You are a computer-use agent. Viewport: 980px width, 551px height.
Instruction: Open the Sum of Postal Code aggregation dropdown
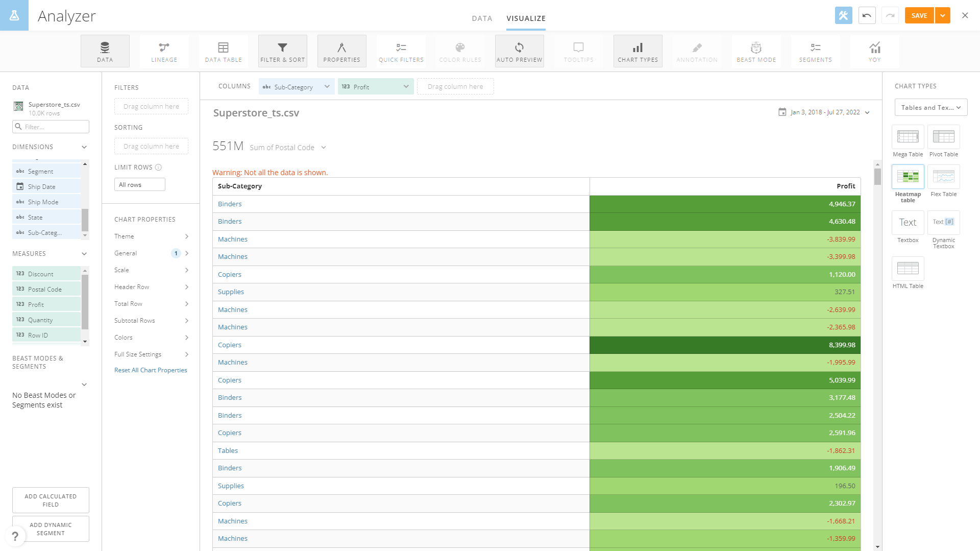pyautogui.click(x=287, y=147)
